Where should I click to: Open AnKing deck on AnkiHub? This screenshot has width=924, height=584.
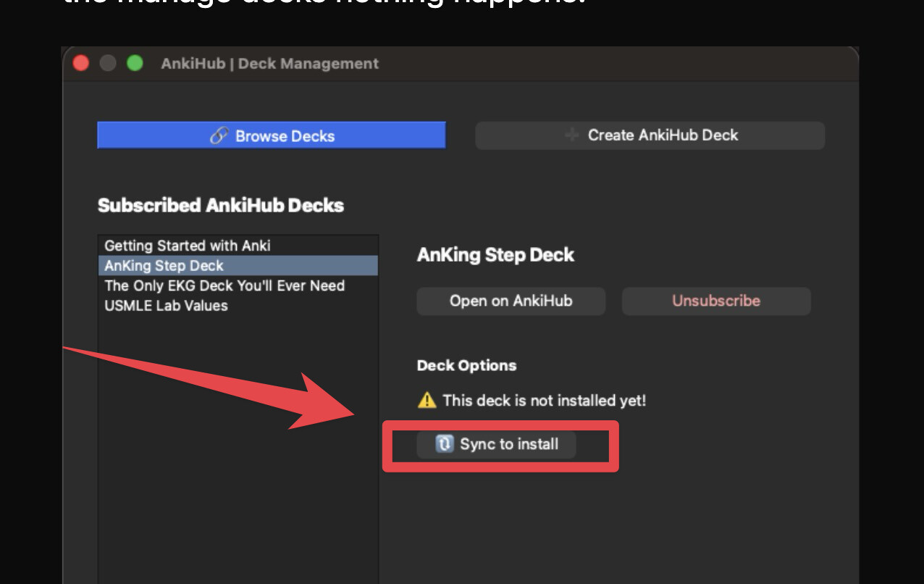click(511, 301)
